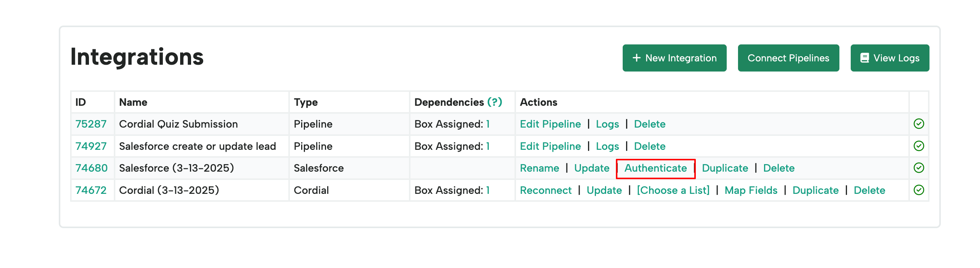This screenshot has height=268, width=980.
Task: Click status checkmark for Salesforce create or update lead
Action: click(918, 146)
